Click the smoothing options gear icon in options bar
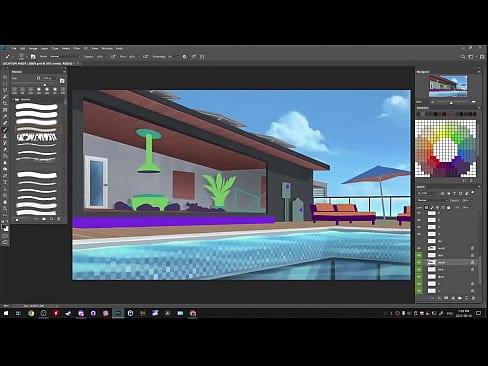 184,57
